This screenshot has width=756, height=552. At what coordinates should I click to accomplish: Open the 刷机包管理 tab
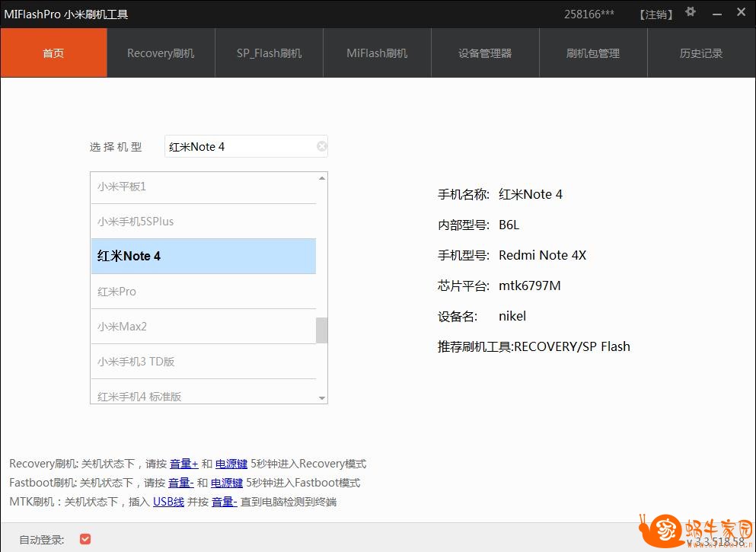pyautogui.click(x=593, y=53)
